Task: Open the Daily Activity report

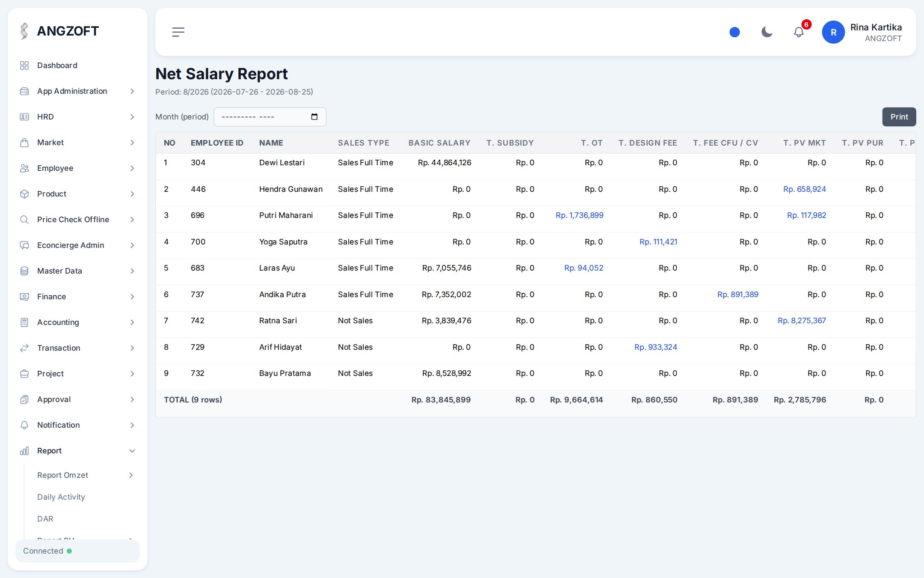Action: point(61,497)
